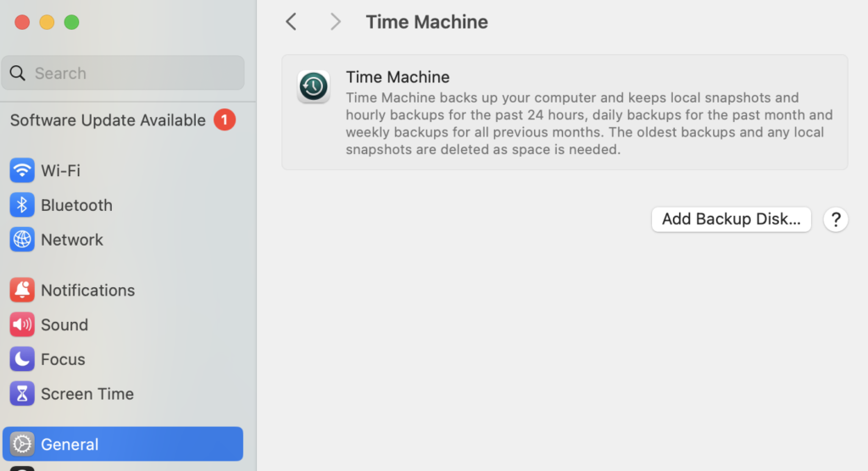Select Network label in sidebar
Image resolution: width=868 pixels, height=471 pixels.
point(72,240)
